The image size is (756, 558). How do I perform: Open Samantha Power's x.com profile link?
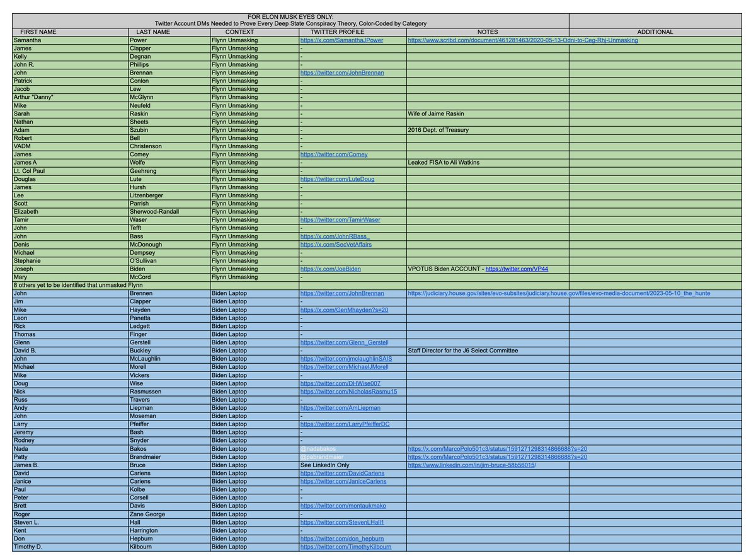(x=341, y=40)
